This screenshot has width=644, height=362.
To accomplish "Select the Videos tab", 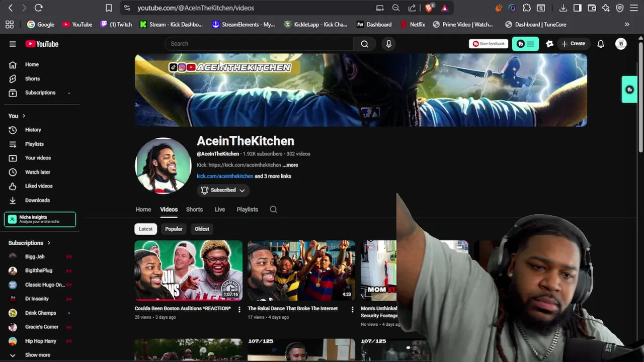I will coord(169,209).
